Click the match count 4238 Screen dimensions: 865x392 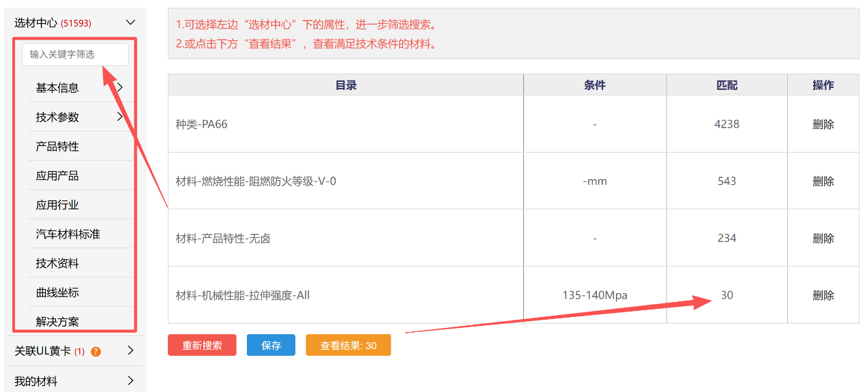point(727,125)
